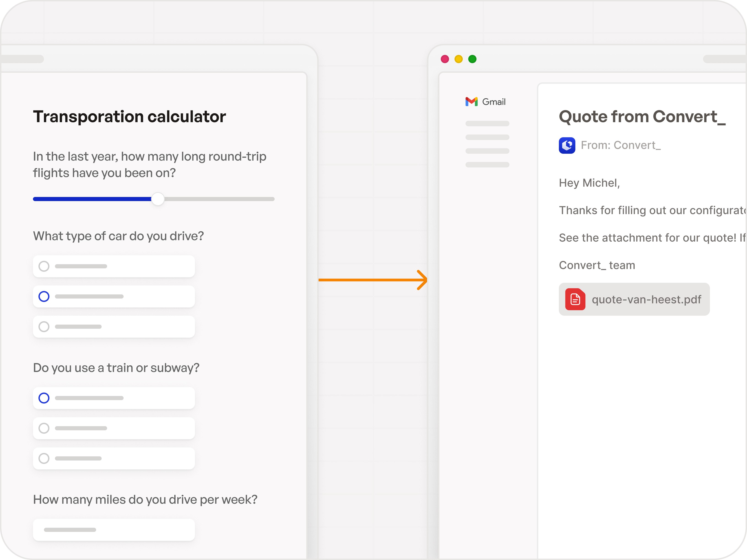Click the Gmail logo icon
This screenshot has width=747, height=560.
tap(472, 101)
